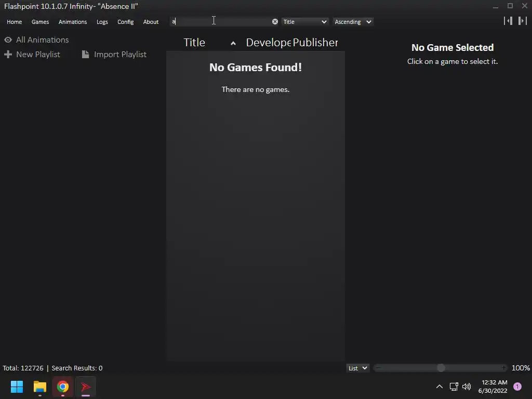Viewport: 532px width, 399px height.
Task: Click the document icon for Import Playlist
Action: [86, 54]
